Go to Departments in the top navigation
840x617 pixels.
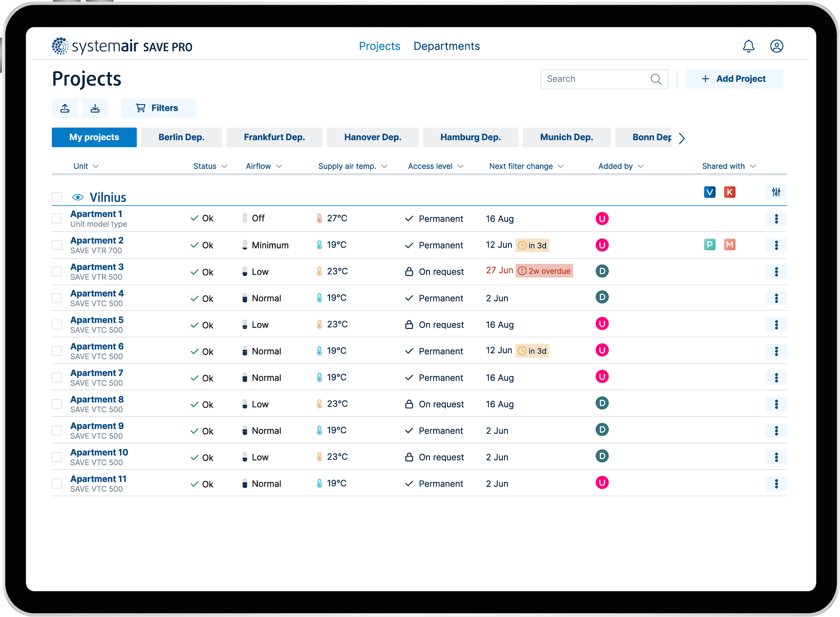tap(447, 46)
